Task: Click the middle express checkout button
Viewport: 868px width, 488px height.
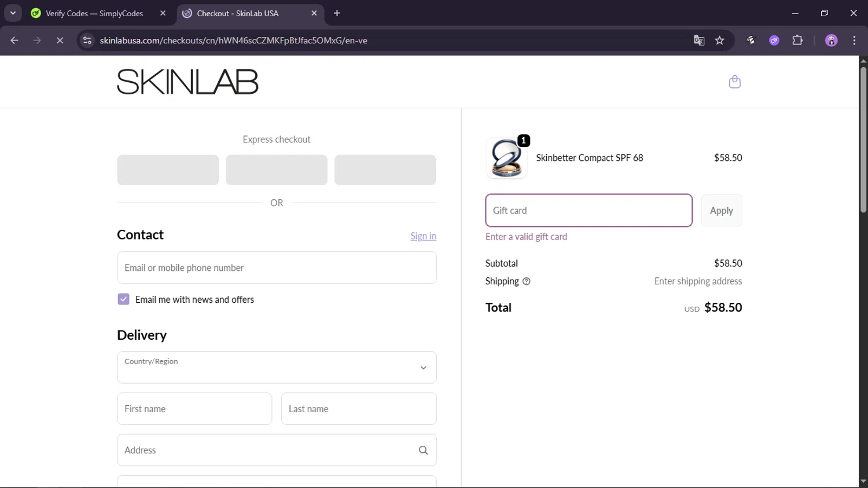Action: [x=277, y=170]
